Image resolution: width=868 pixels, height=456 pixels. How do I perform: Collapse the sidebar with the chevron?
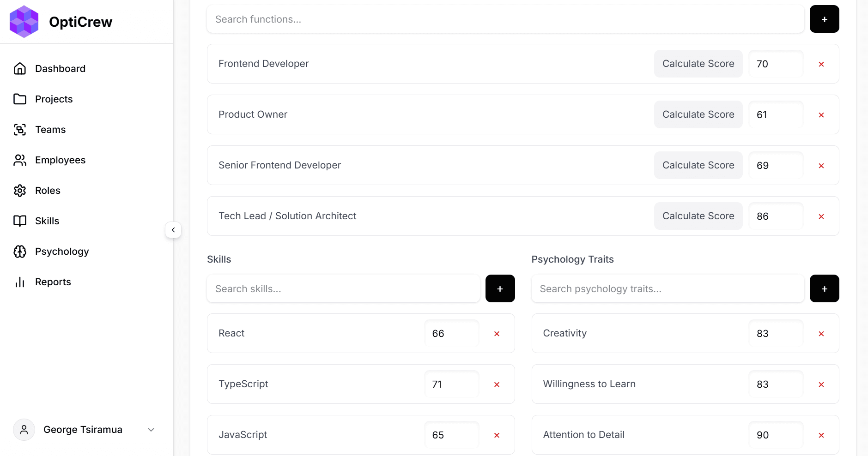point(173,229)
